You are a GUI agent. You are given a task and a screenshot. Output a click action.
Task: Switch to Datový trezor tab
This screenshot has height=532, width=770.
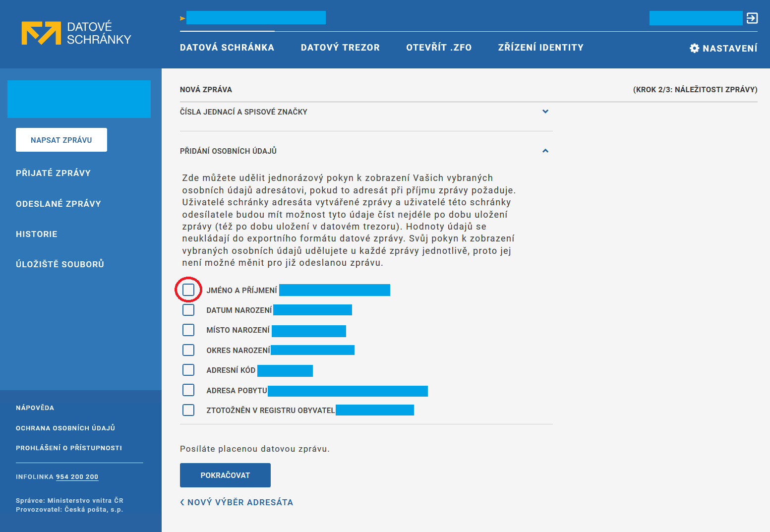click(340, 48)
